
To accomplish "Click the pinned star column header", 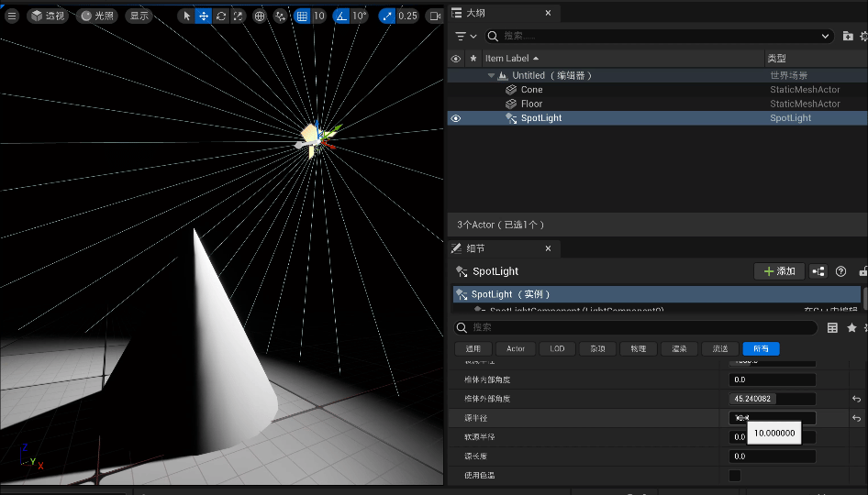I will pyautogui.click(x=473, y=58).
